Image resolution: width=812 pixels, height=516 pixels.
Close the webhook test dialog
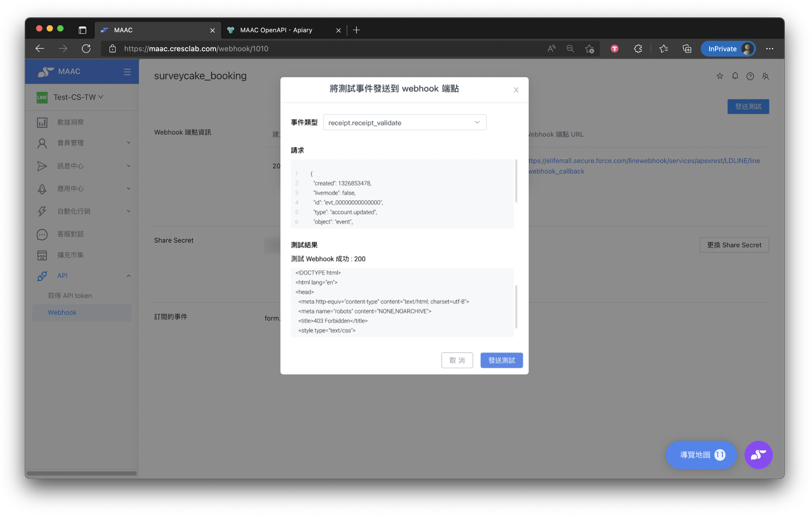click(516, 90)
